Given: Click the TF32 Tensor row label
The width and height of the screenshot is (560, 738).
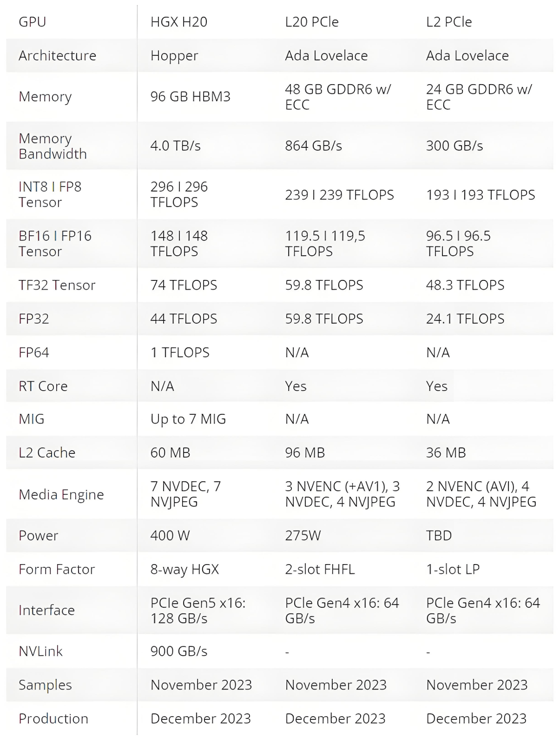Looking at the screenshot, I should pos(57,285).
